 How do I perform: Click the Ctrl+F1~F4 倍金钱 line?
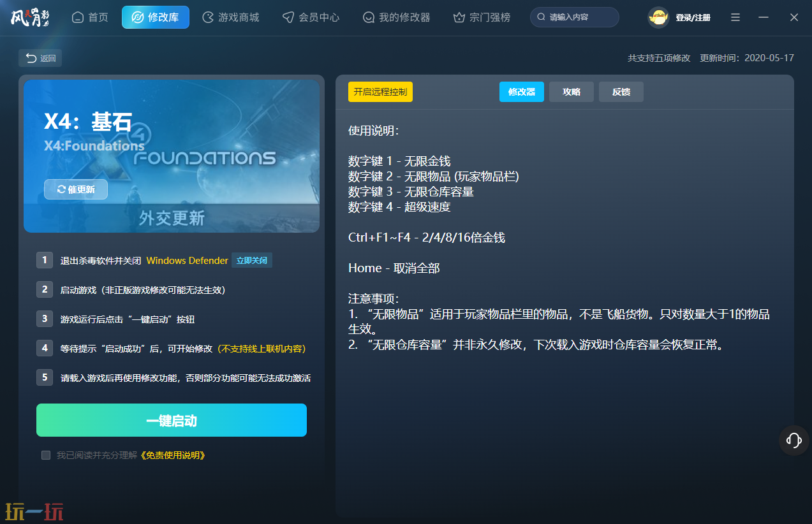tap(427, 238)
